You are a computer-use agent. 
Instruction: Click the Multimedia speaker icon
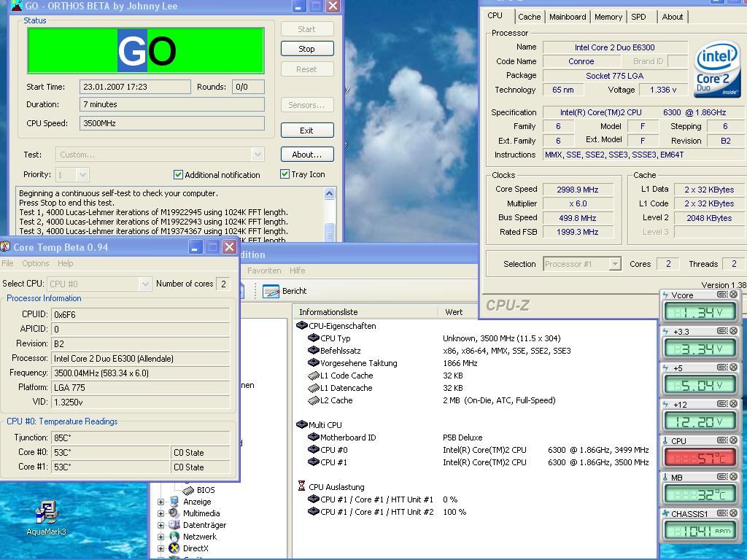coord(175,513)
